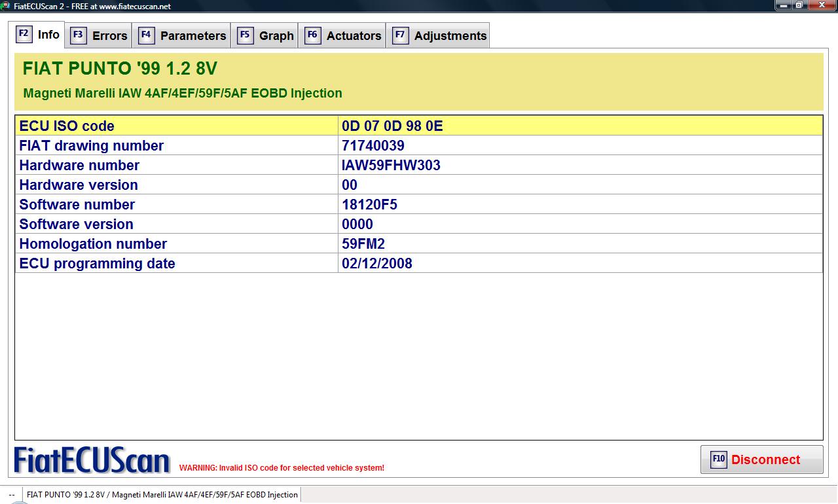The width and height of the screenshot is (838, 504).
Task: Click the status bar vehicle system text
Action: 162,495
